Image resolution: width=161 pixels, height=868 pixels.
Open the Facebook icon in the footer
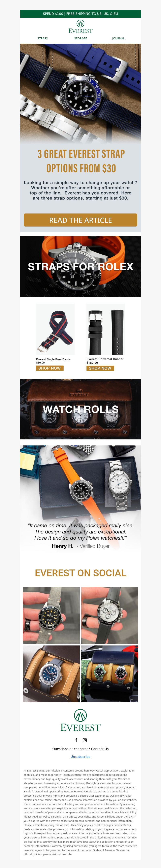tap(76, 740)
